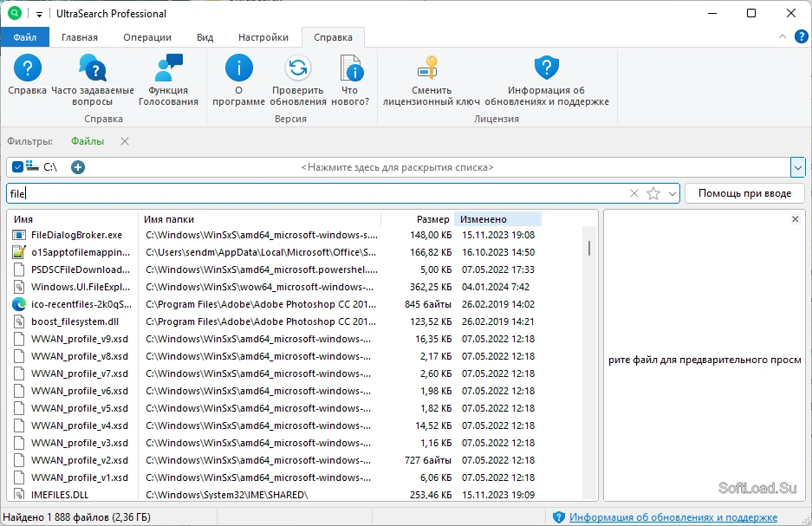Screen dimensions: 812x526
Task: Select file WWAN_profile_v6.xsd
Action: pyautogui.click(x=79, y=391)
